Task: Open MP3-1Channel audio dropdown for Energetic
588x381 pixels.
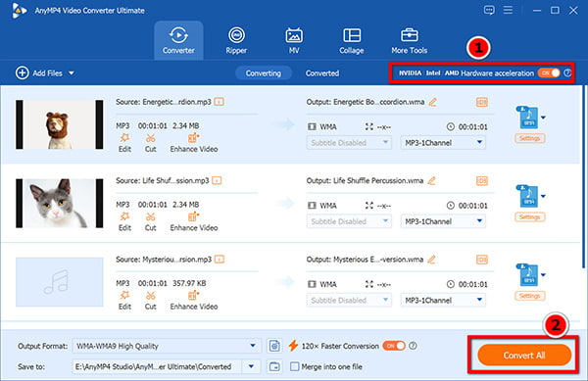Action: point(443,143)
